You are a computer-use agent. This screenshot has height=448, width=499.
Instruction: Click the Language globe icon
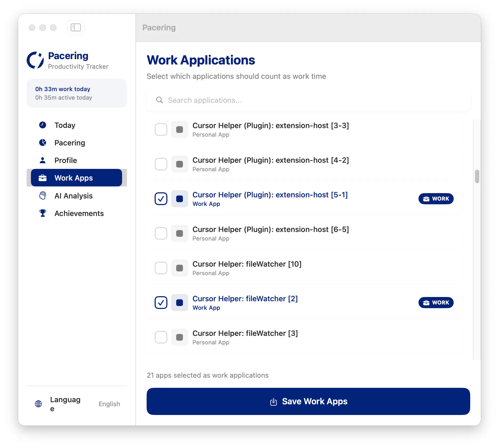point(38,404)
